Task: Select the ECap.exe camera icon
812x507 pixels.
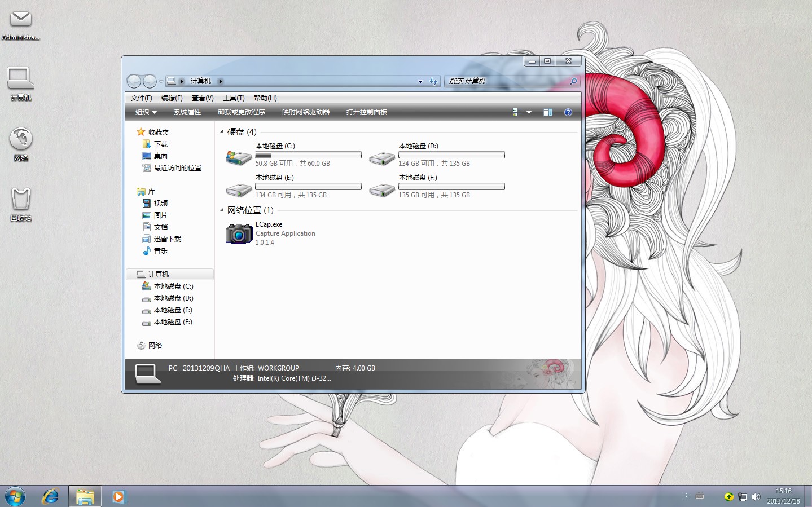Action: click(239, 233)
